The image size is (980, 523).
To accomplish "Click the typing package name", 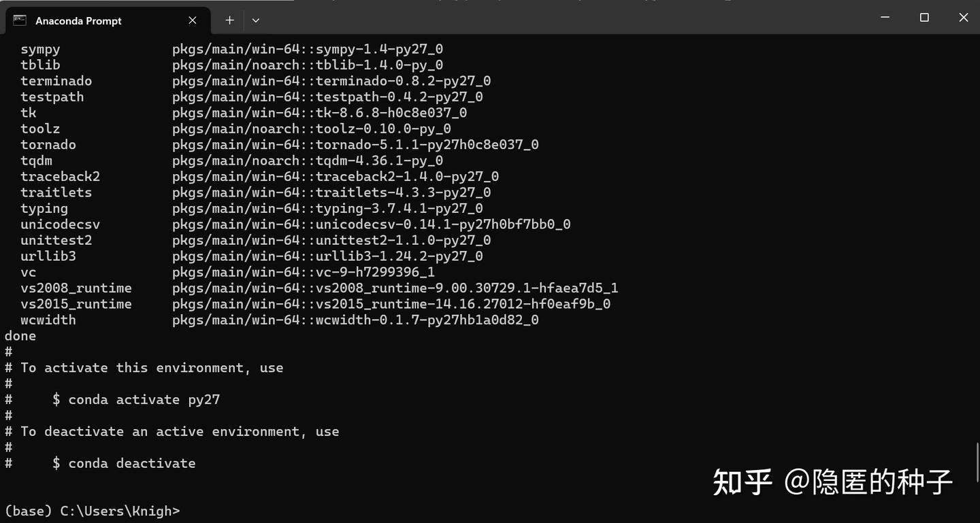I will [44, 208].
